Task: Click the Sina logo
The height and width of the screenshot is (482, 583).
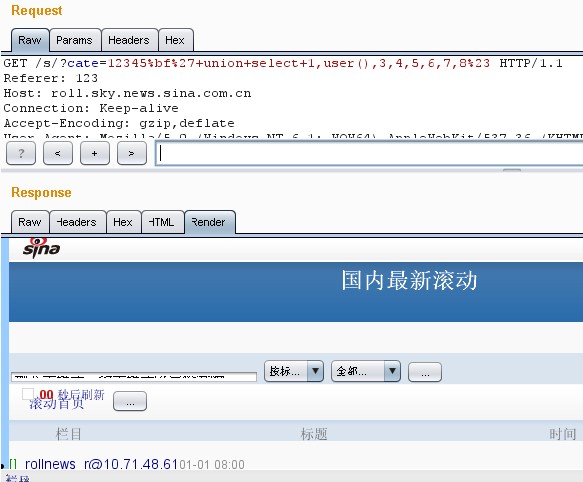Action: (x=41, y=248)
